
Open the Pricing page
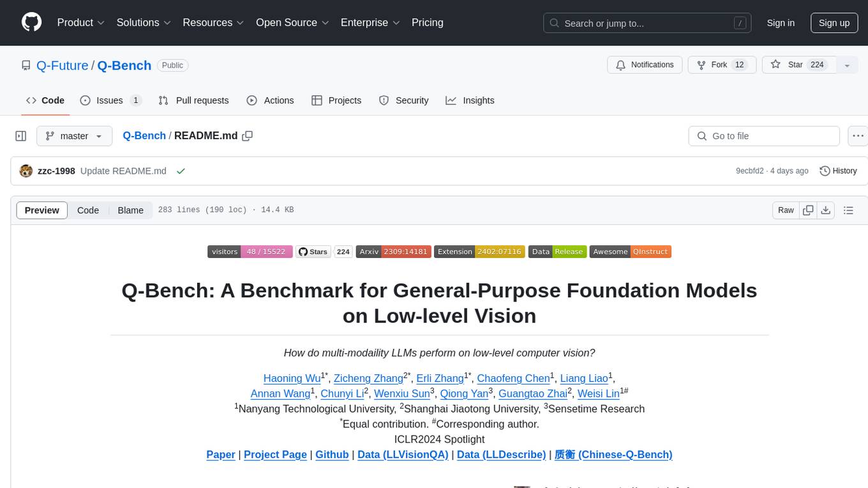(x=428, y=22)
